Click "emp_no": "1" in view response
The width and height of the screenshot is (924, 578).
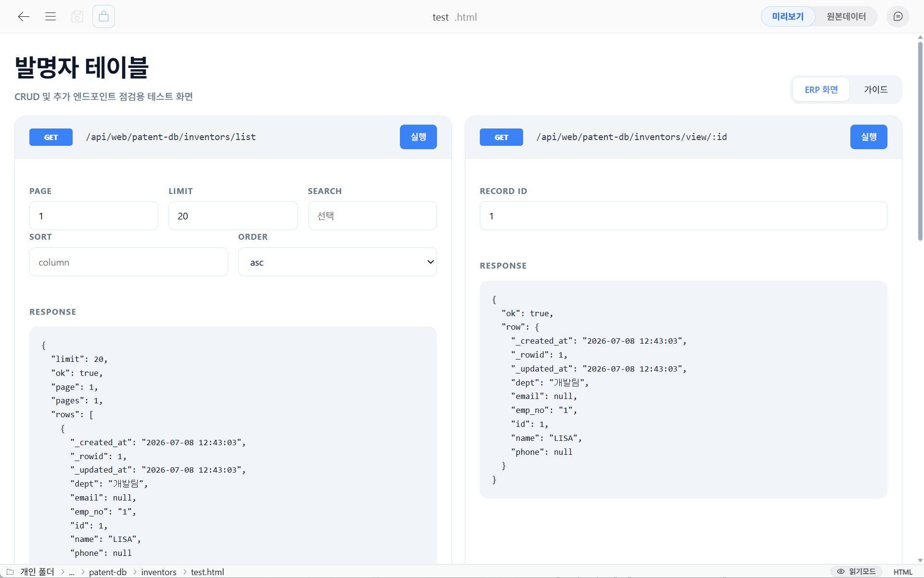(x=544, y=410)
